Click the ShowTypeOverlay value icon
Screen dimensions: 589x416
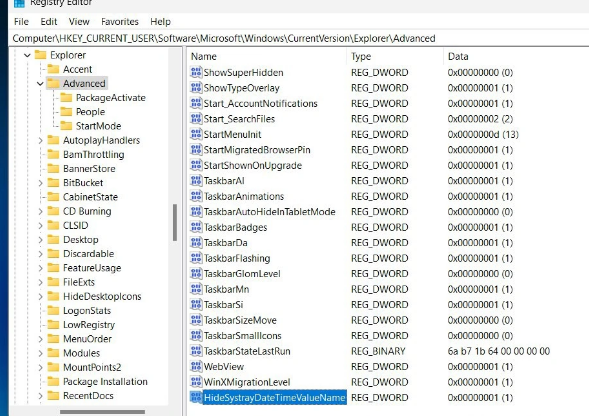196,88
